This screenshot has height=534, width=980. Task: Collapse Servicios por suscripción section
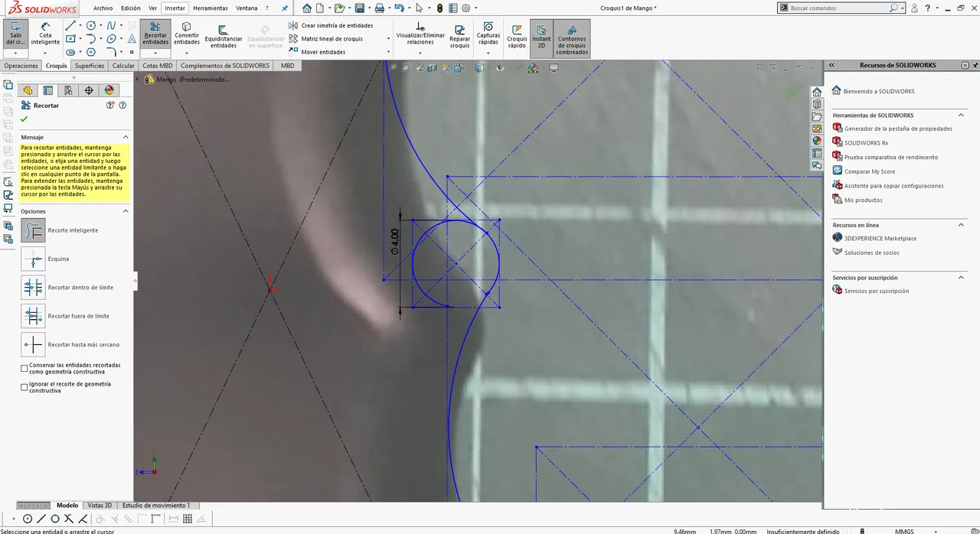961,278
